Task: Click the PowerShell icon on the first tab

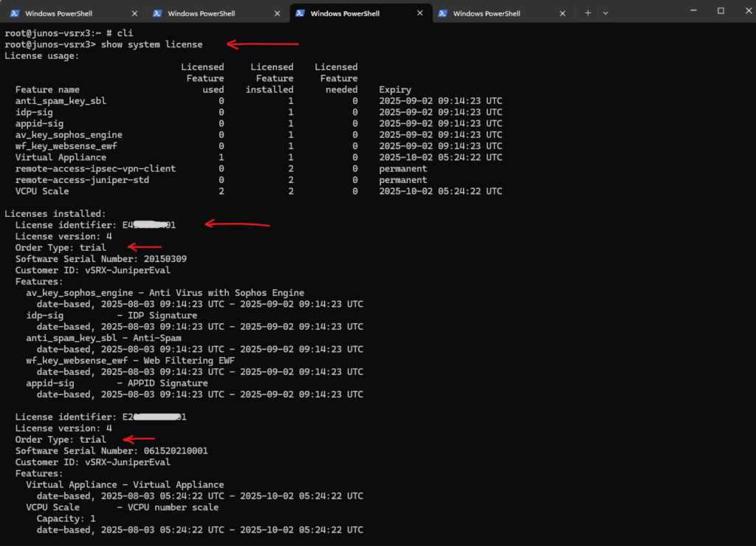Action: pyautogui.click(x=15, y=13)
